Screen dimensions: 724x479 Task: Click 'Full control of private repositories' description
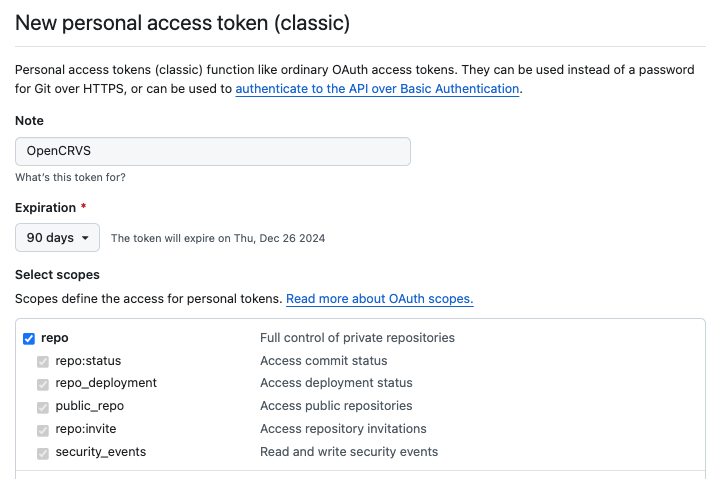[x=357, y=338]
